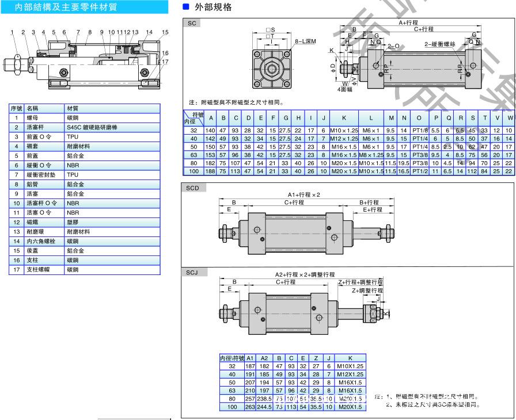Click the 序號 column header
The width and height of the screenshot is (516, 420).
point(16,108)
